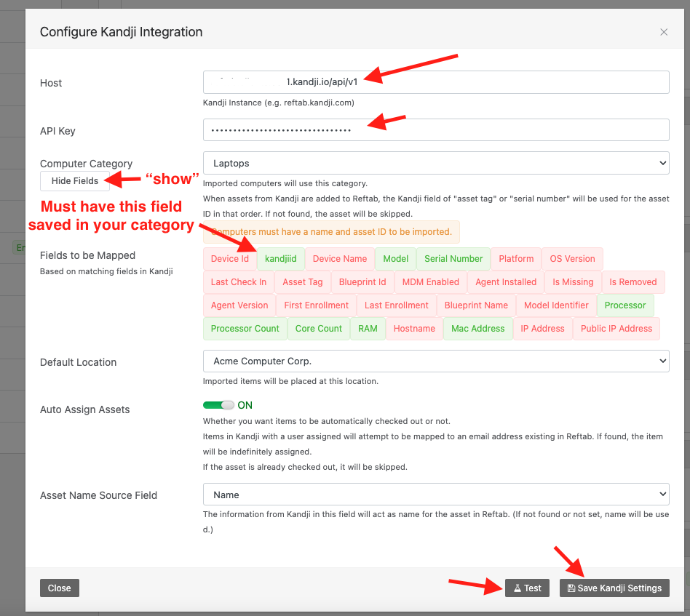Select the kandjiid mapped field pill
The height and width of the screenshot is (616, 690).
point(281,258)
